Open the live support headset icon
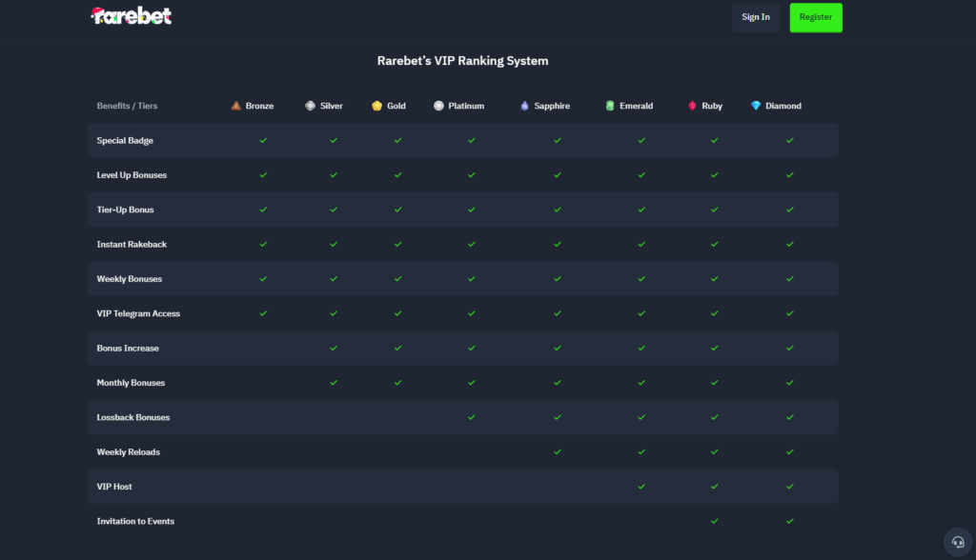 coord(958,543)
